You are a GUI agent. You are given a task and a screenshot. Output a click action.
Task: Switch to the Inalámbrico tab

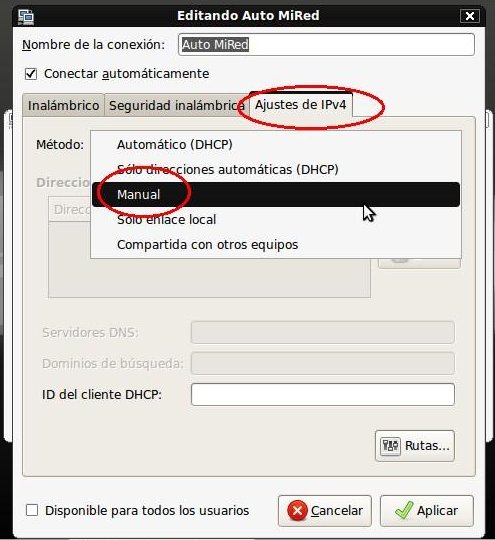click(63, 105)
